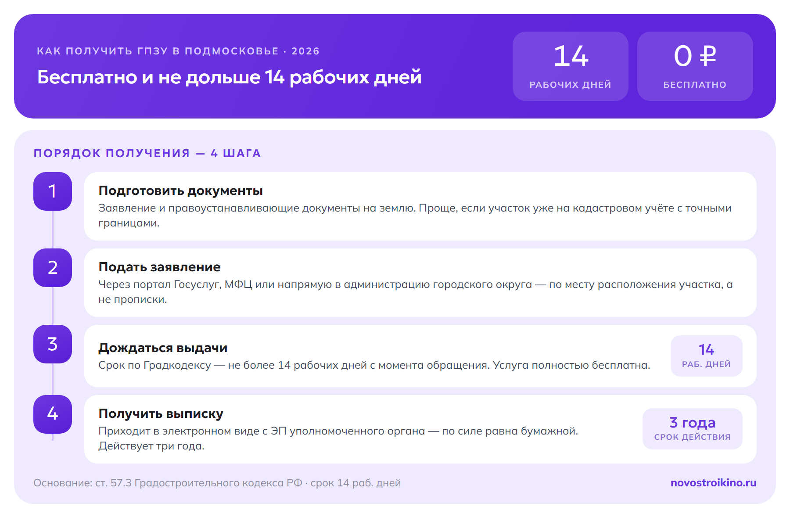Click text 'Заявление и правоустанавливающие документы на землю'
Image resolution: width=790 pixels, height=532 pixels.
[257, 208]
